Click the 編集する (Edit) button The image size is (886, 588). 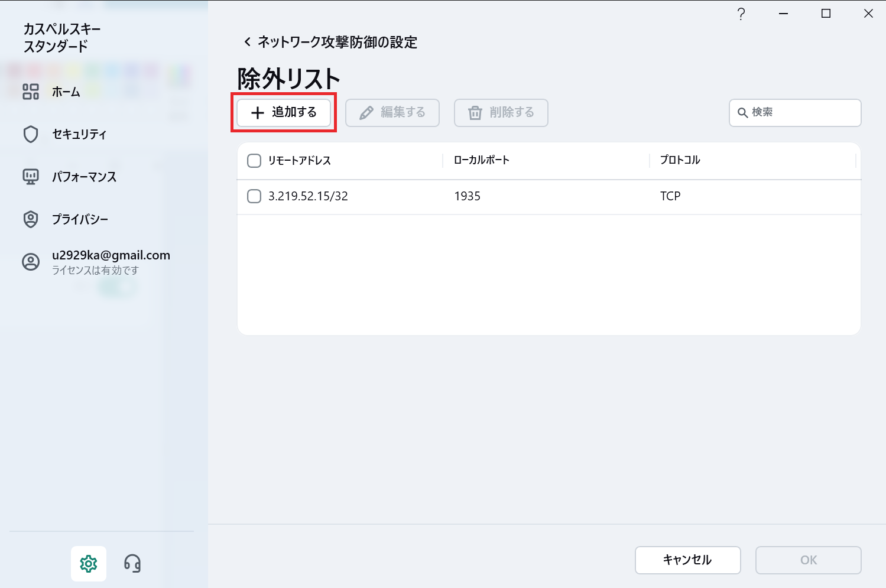(x=392, y=112)
